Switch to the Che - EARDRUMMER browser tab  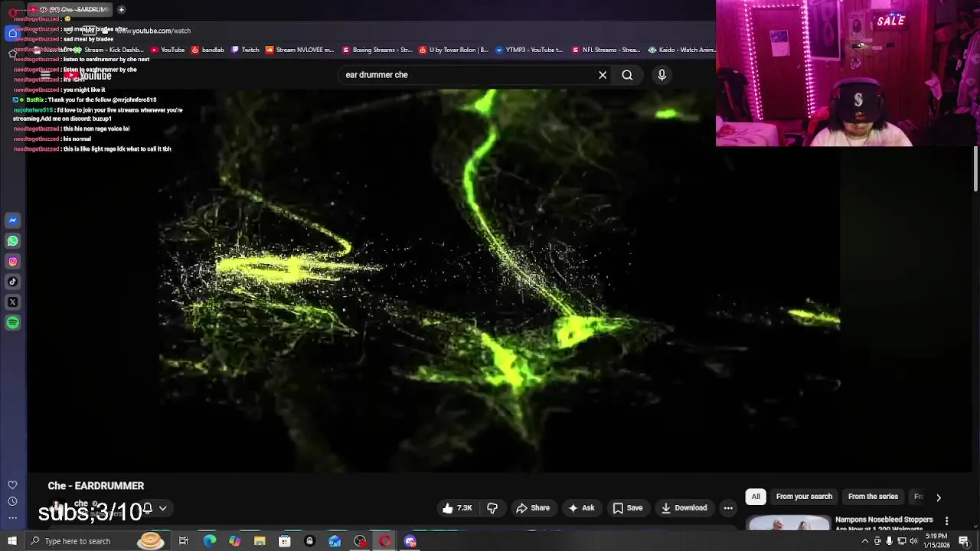(x=69, y=9)
